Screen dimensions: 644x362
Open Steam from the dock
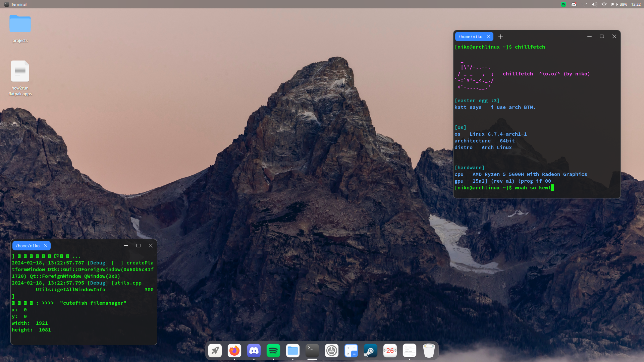pyautogui.click(x=371, y=351)
